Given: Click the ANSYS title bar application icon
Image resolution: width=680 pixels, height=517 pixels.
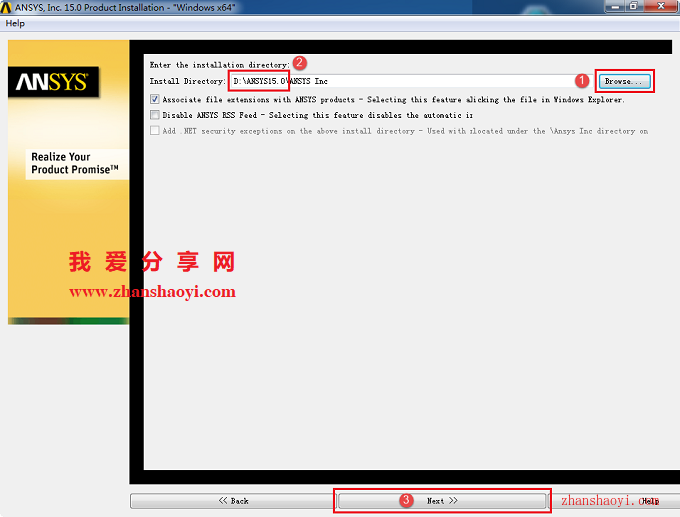Looking at the screenshot, I should click(6, 7).
